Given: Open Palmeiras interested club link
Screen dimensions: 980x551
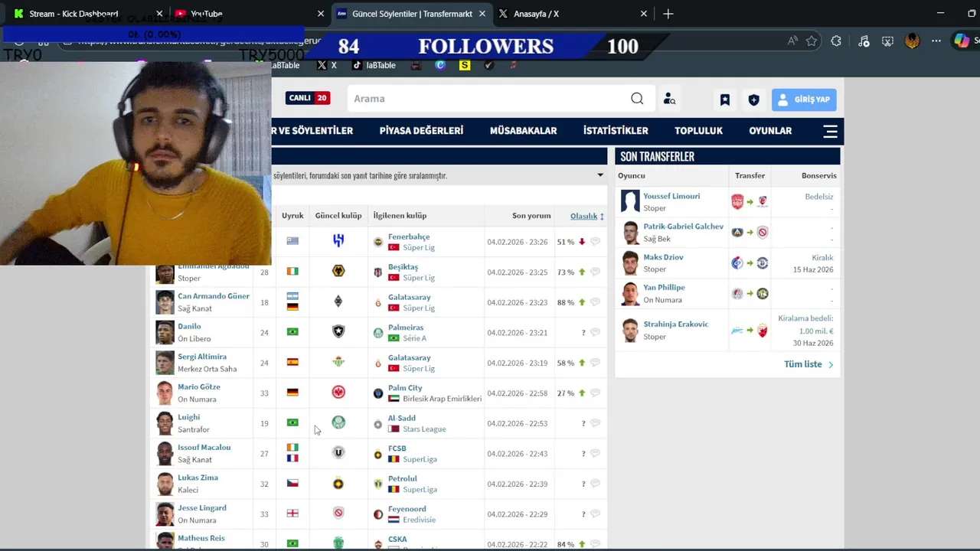Looking at the screenshot, I should [x=406, y=328].
